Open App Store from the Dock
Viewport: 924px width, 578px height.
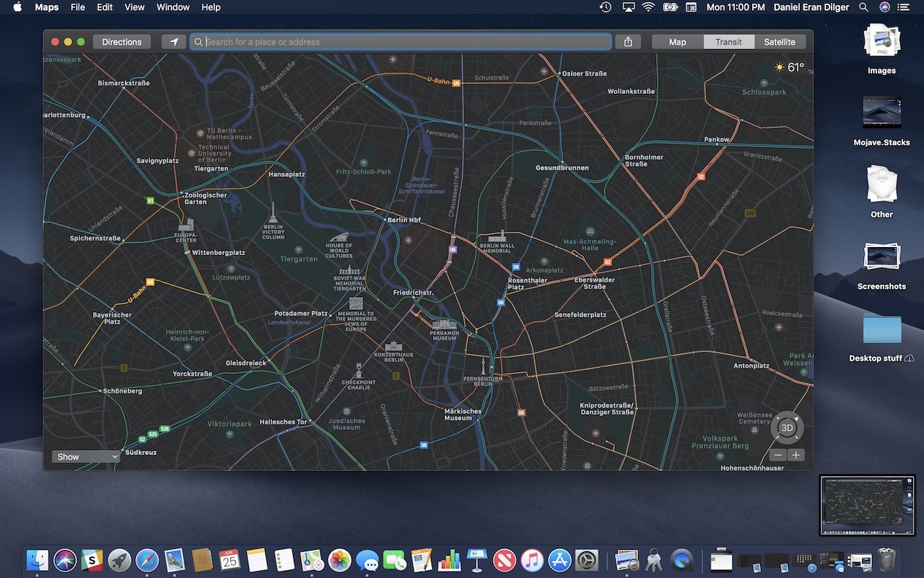click(x=559, y=560)
